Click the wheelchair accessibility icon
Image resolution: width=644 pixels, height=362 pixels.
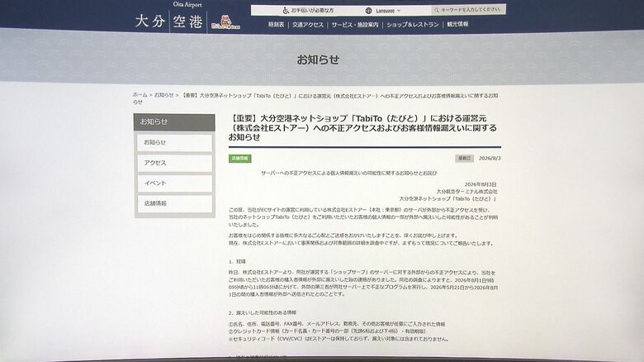click(286, 10)
